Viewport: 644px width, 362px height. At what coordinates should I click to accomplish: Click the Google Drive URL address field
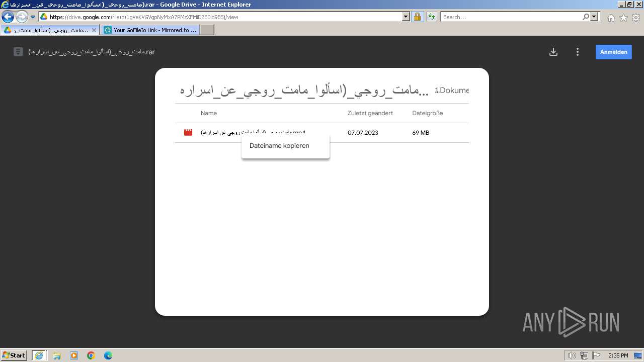coord(220,17)
